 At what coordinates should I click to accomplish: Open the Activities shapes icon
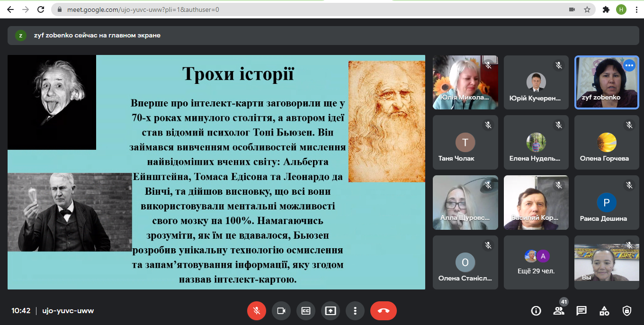point(604,311)
